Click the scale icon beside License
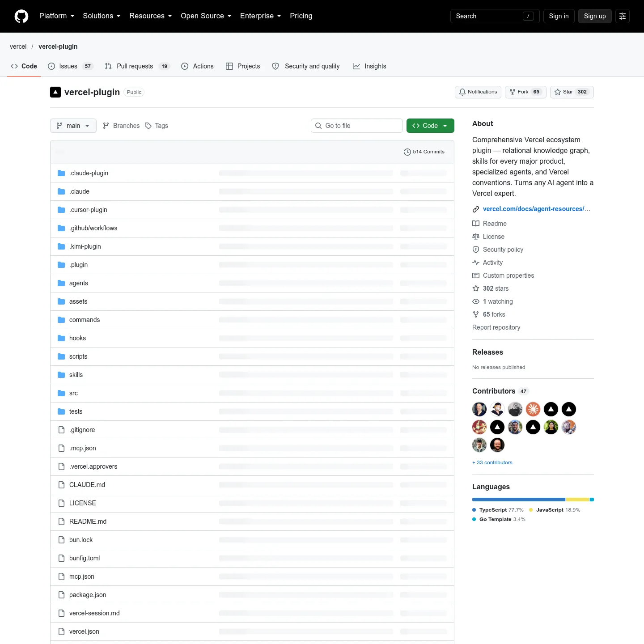The height and width of the screenshot is (644, 644). coord(476,237)
